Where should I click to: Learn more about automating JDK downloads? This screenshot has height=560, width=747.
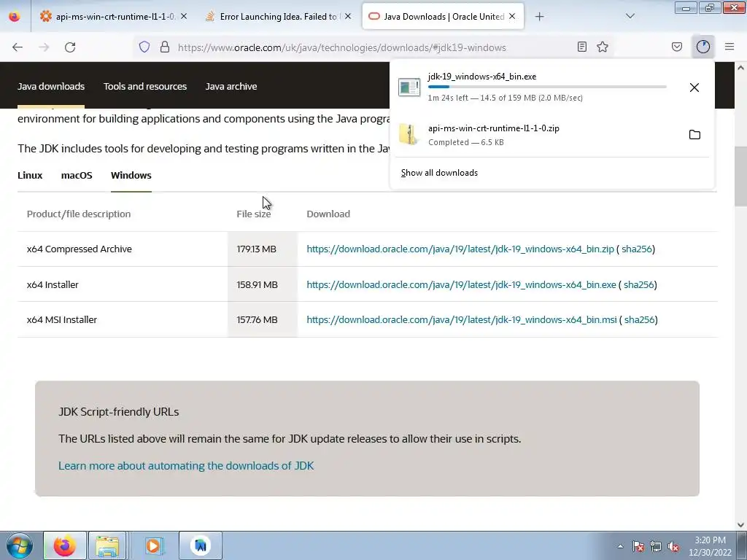(186, 466)
